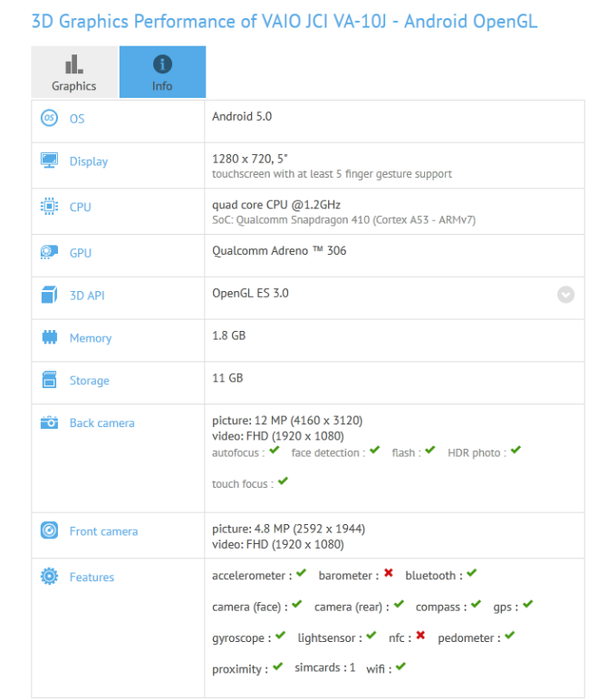The height and width of the screenshot is (700, 598).
Task: Switch to the Graphics tab
Action: [x=74, y=72]
